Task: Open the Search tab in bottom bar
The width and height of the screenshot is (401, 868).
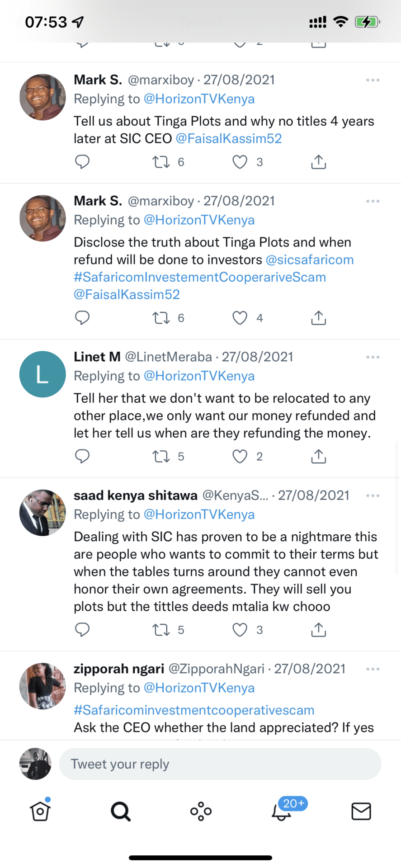Action: point(121,811)
